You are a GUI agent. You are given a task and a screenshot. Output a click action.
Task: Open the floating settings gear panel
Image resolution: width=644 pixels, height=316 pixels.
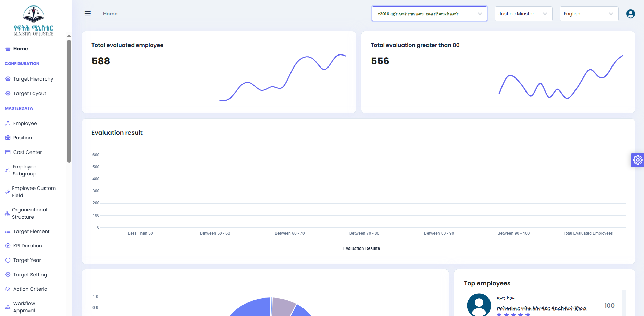click(637, 160)
